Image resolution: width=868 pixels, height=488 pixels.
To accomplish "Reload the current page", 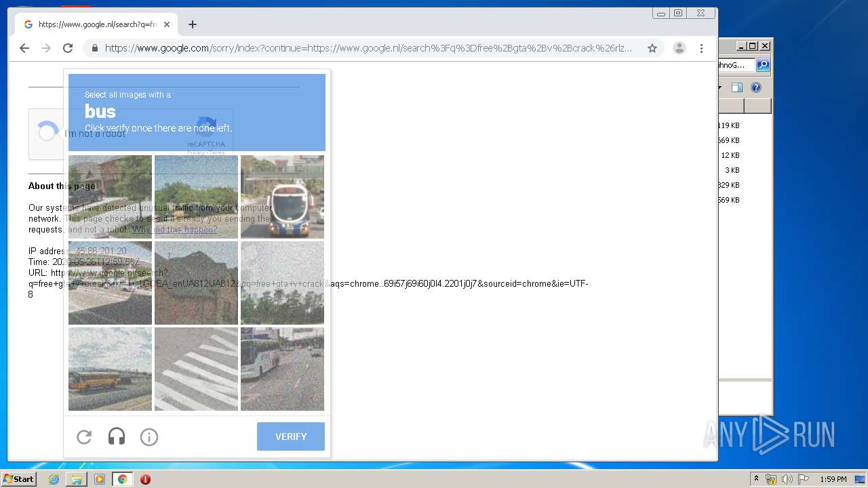I will [x=68, y=48].
